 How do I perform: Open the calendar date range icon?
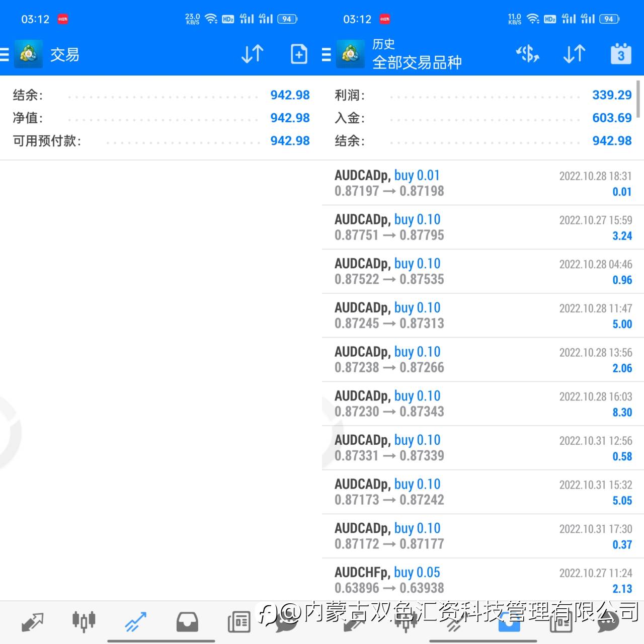(621, 54)
